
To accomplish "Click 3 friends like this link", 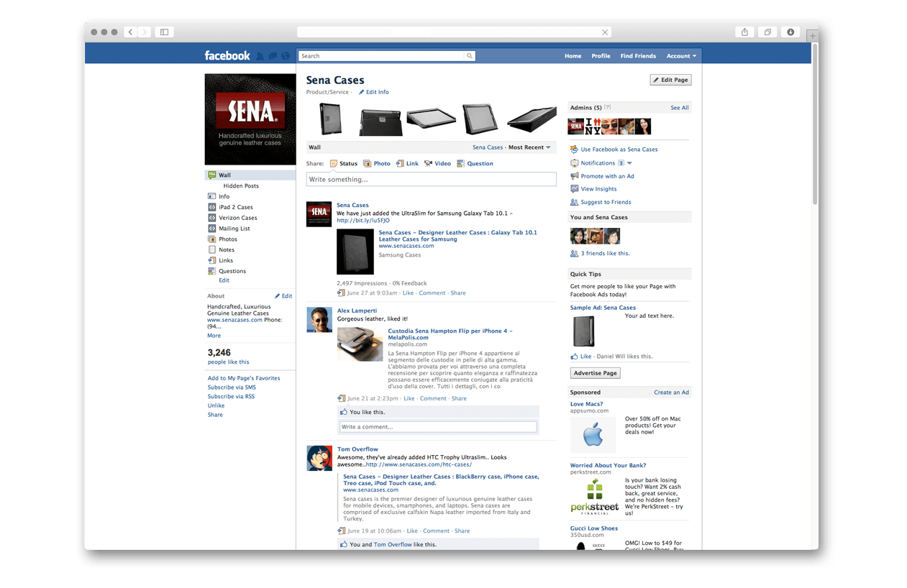I will [x=605, y=254].
